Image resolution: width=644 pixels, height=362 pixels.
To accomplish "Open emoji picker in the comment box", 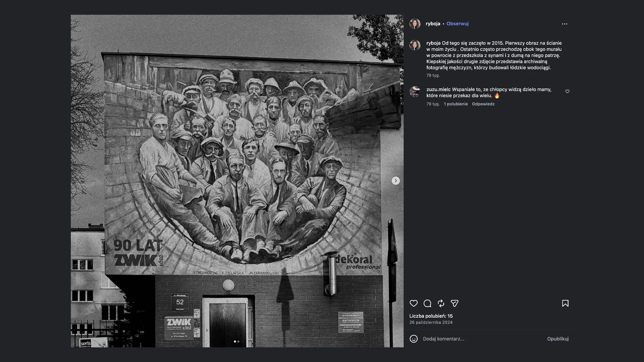I will 414,339.
